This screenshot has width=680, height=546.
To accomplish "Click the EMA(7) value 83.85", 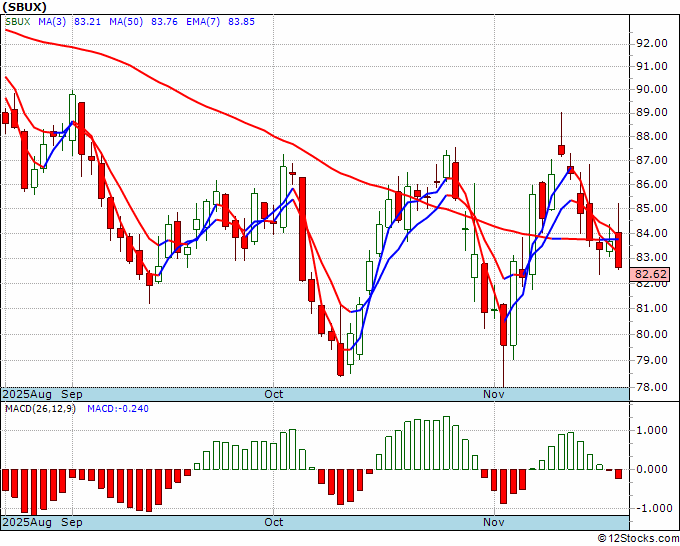I will coord(242,22).
